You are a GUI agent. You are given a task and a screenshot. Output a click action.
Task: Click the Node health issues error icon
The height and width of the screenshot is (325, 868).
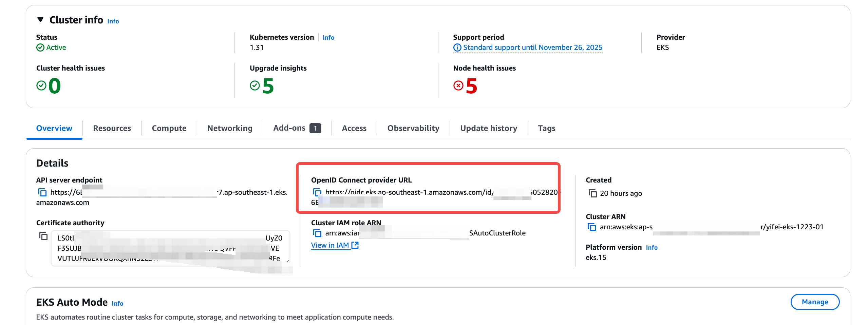click(x=458, y=85)
